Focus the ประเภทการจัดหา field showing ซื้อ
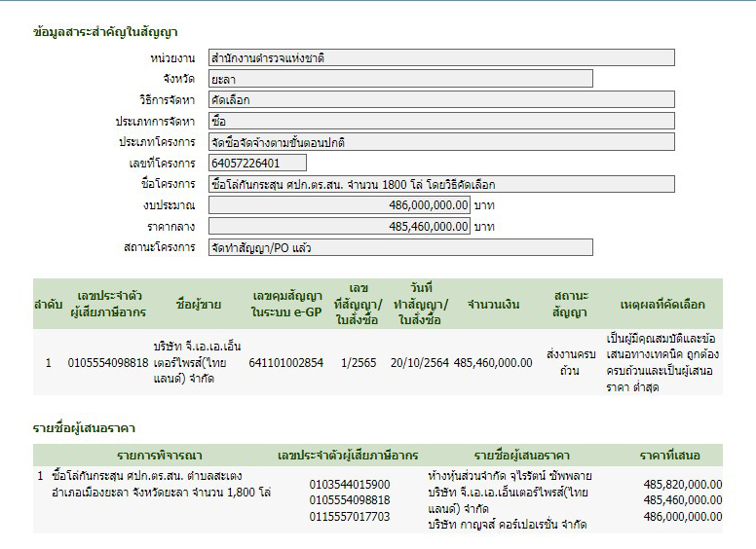Image resolution: width=756 pixels, height=549 pixels. (399, 121)
